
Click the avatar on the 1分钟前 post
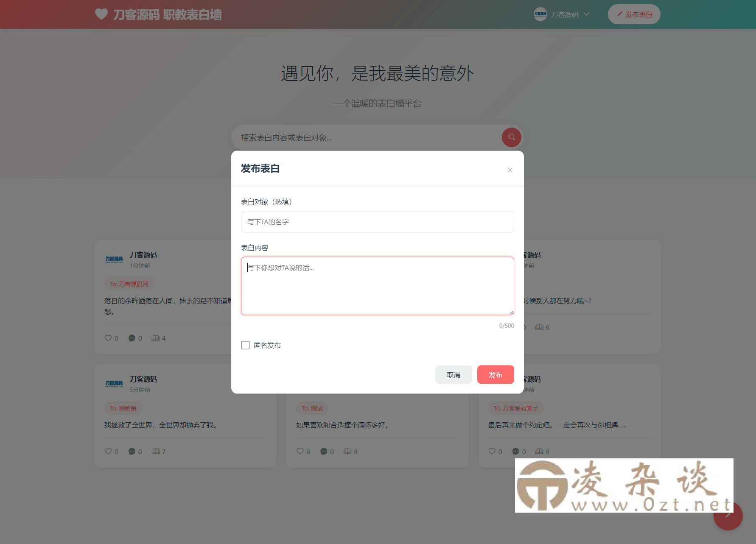click(x=114, y=259)
